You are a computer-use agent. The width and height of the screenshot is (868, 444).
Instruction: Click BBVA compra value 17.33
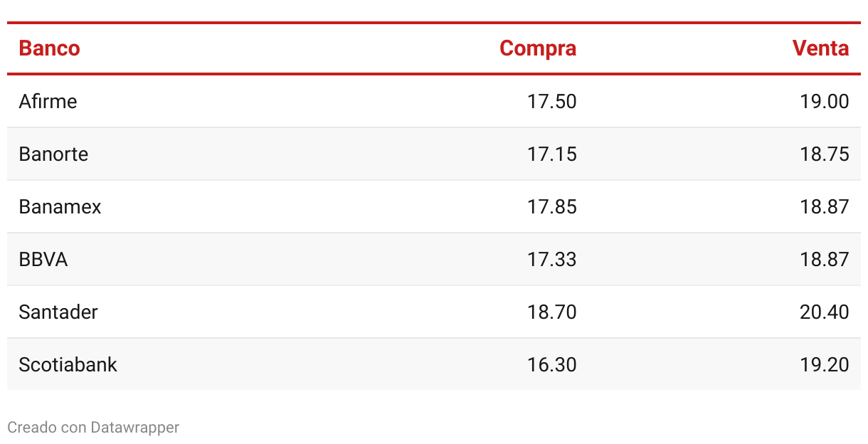(552, 259)
